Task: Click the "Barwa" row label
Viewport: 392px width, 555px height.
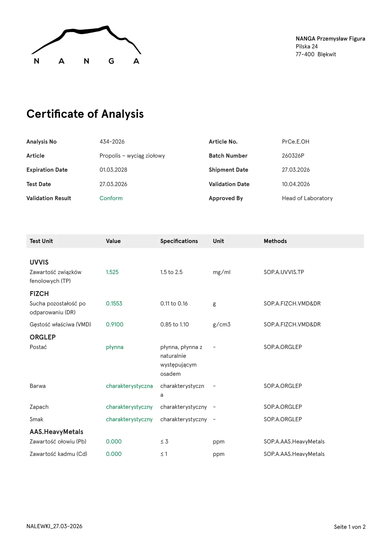Action: [38, 386]
